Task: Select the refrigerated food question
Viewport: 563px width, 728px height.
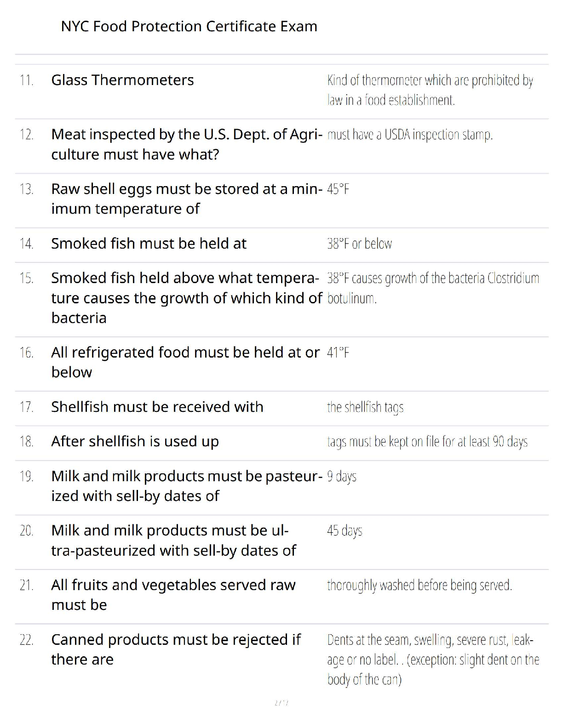Action: tap(185, 362)
